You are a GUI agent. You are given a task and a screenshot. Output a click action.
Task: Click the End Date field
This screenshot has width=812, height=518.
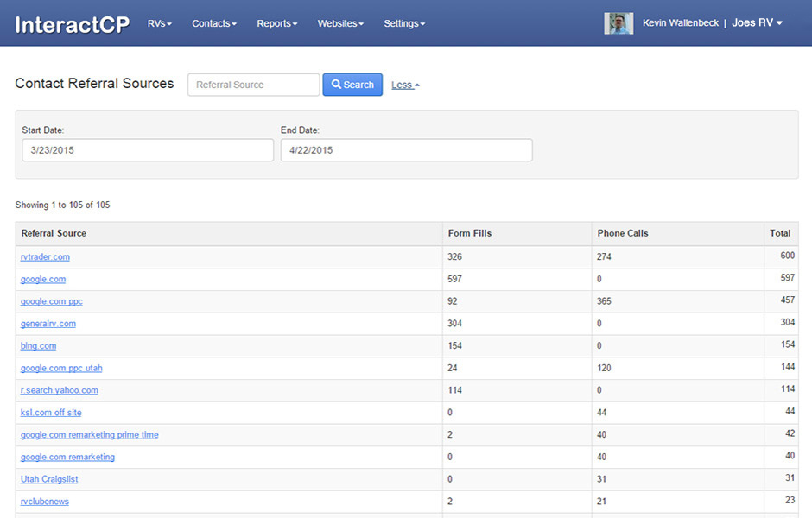point(407,150)
